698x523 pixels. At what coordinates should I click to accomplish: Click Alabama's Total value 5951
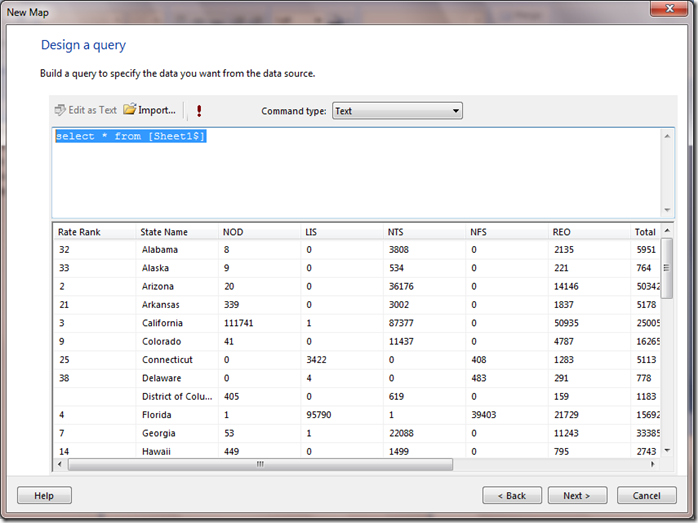(646, 250)
